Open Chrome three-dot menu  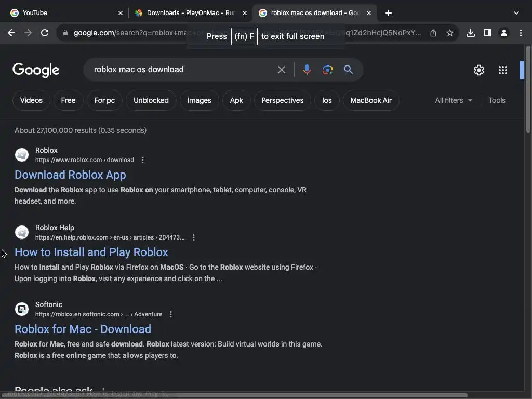pyautogui.click(x=521, y=33)
